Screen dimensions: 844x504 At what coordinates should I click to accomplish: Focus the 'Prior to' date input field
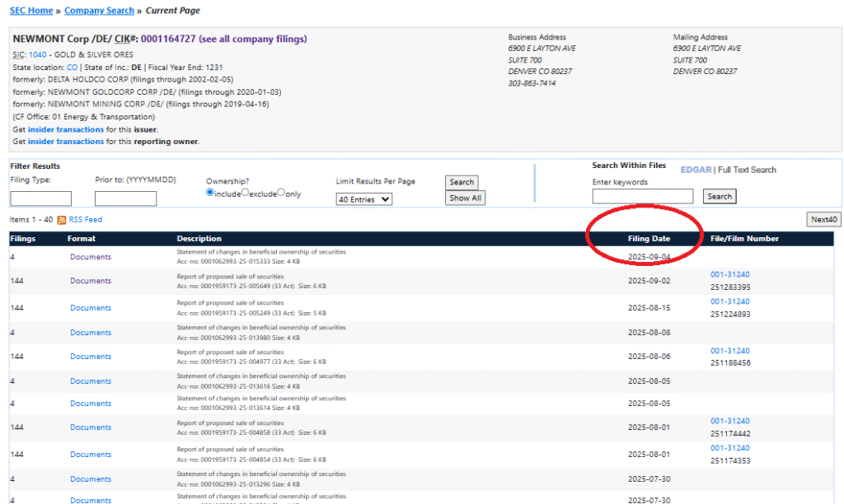pyautogui.click(x=125, y=198)
